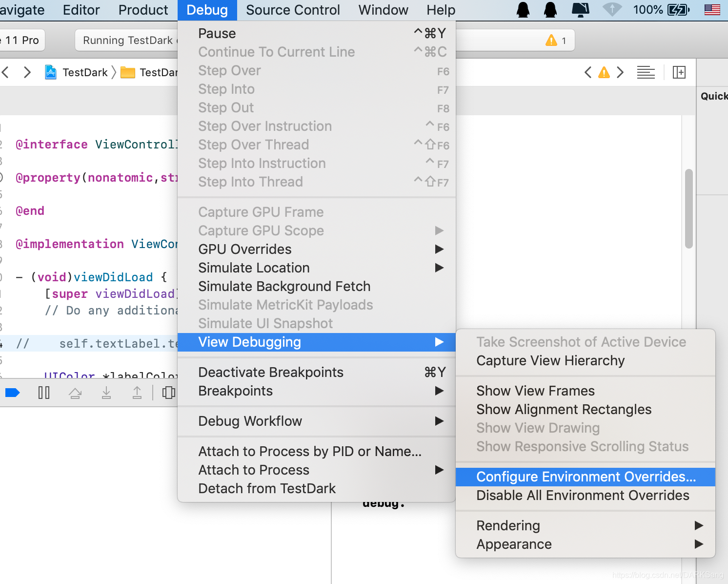Click the editor vertical scrollbar
The image size is (728, 584).
coord(689,209)
